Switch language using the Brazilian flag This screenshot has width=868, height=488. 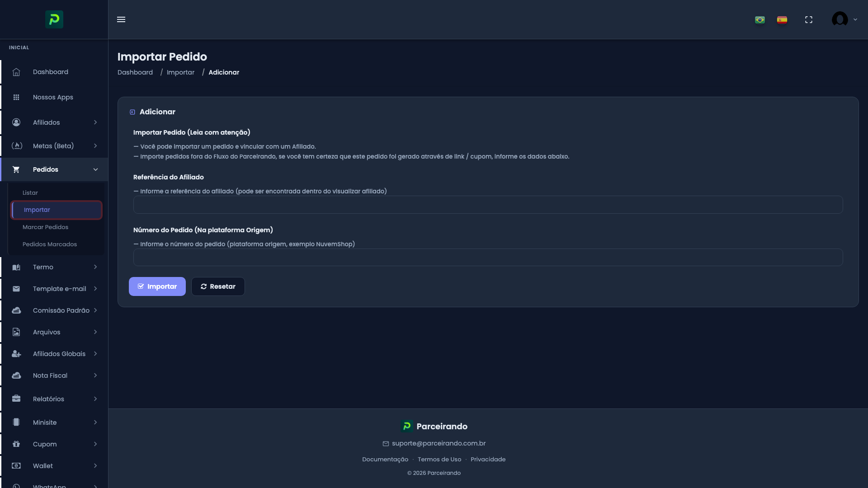(x=759, y=19)
